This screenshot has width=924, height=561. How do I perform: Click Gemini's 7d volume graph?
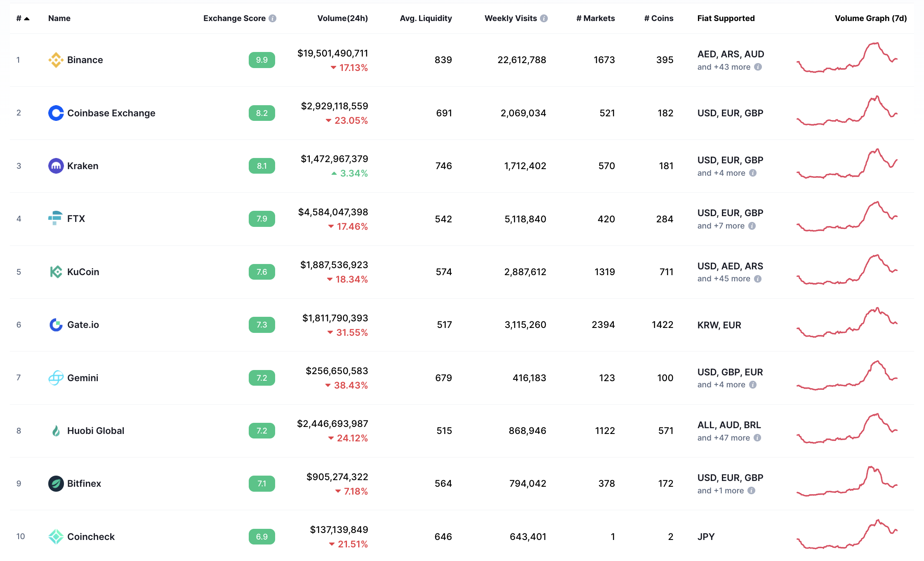[847, 375]
